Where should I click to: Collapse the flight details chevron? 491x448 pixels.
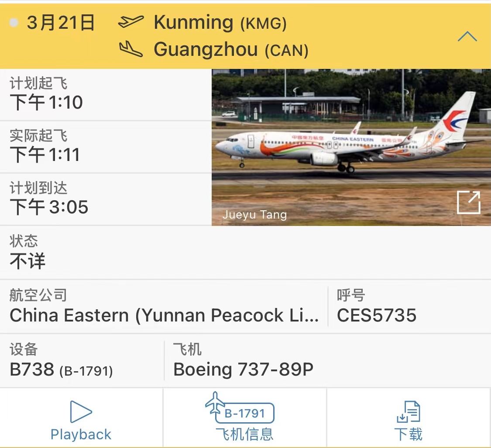pos(467,36)
